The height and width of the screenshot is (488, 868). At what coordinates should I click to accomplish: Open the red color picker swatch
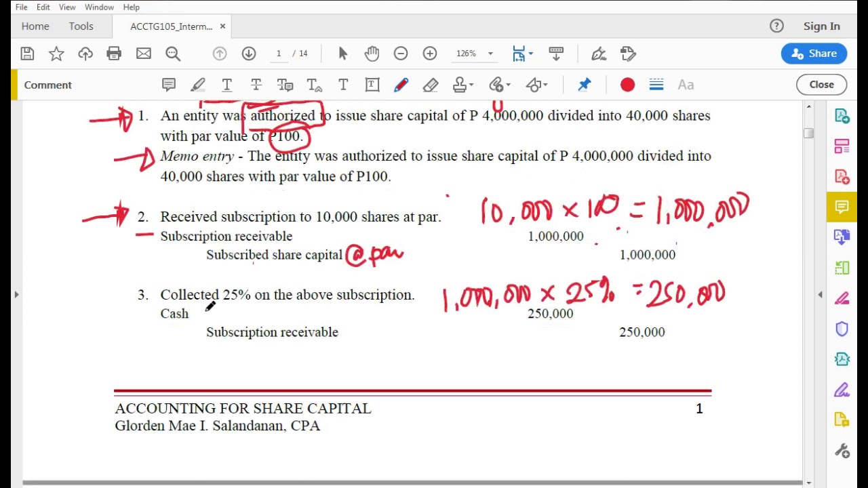(x=627, y=85)
